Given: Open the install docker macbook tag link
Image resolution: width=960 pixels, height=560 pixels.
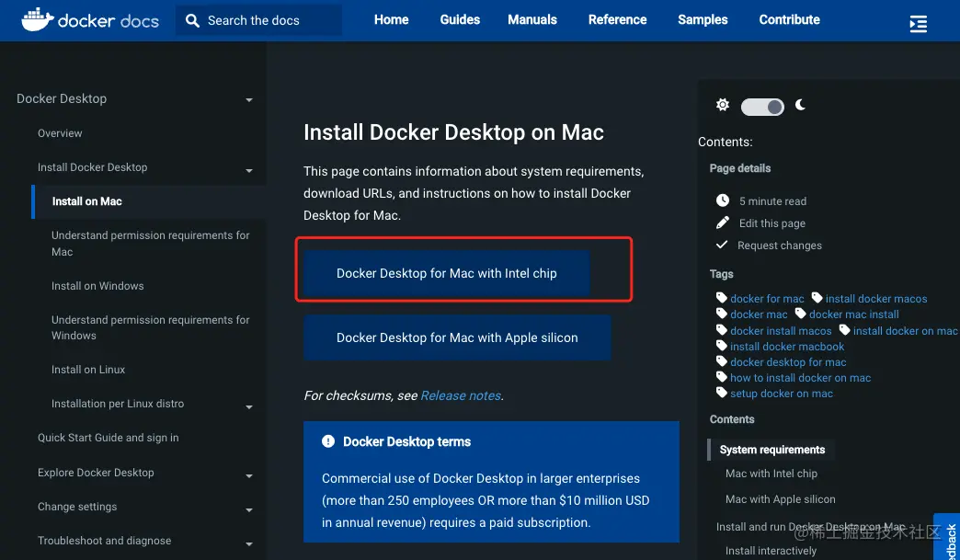Looking at the screenshot, I should coord(787,346).
